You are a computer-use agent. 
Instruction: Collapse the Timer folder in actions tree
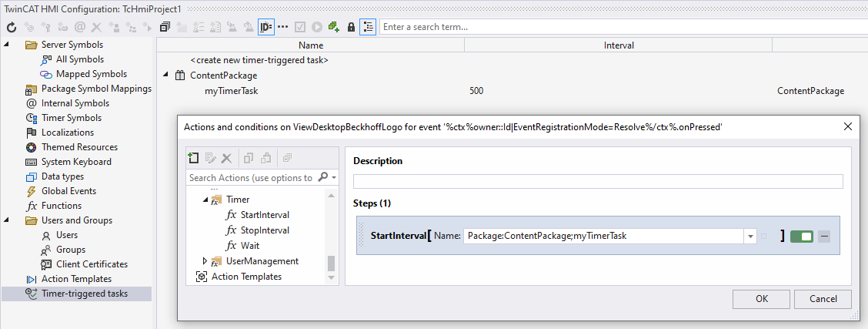pyautogui.click(x=205, y=200)
